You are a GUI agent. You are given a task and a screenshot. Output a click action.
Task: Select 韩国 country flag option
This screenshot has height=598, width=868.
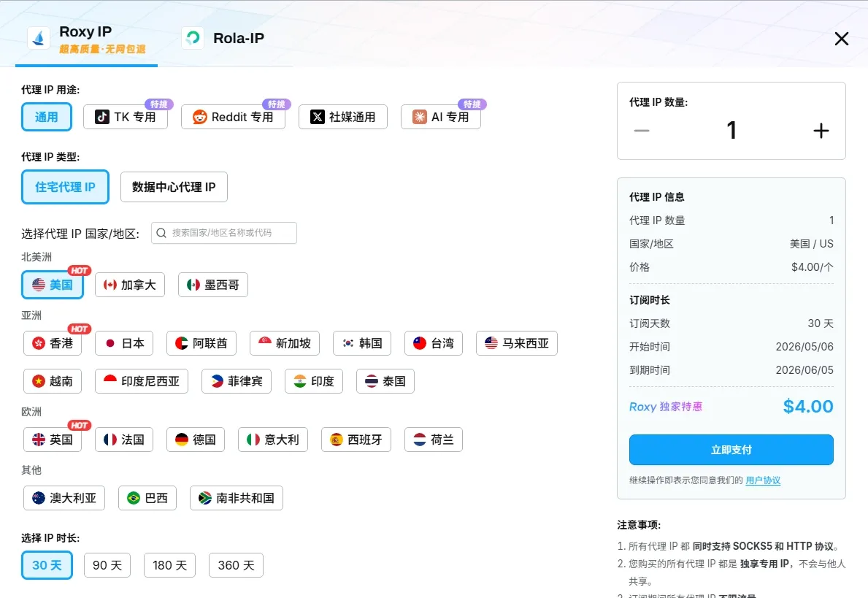(x=362, y=343)
